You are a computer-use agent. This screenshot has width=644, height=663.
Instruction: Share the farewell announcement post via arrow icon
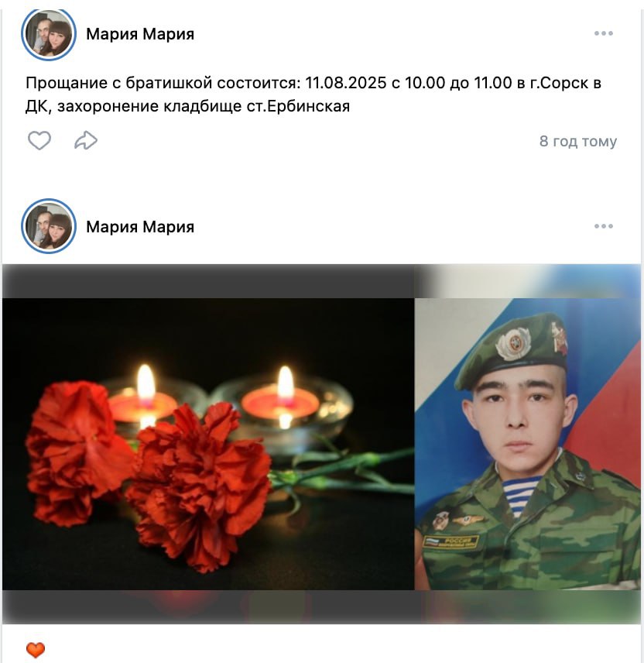coord(86,140)
